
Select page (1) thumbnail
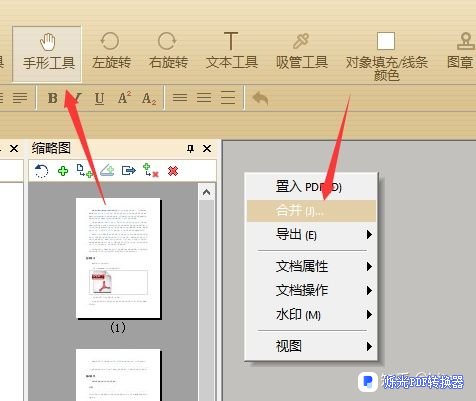(x=118, y=258)
